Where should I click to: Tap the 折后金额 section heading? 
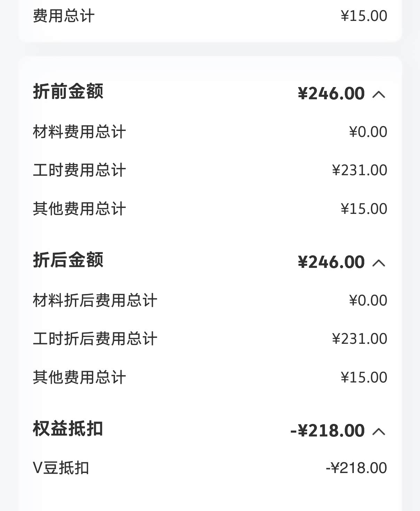pyautogui.click(x=68, y=260)
